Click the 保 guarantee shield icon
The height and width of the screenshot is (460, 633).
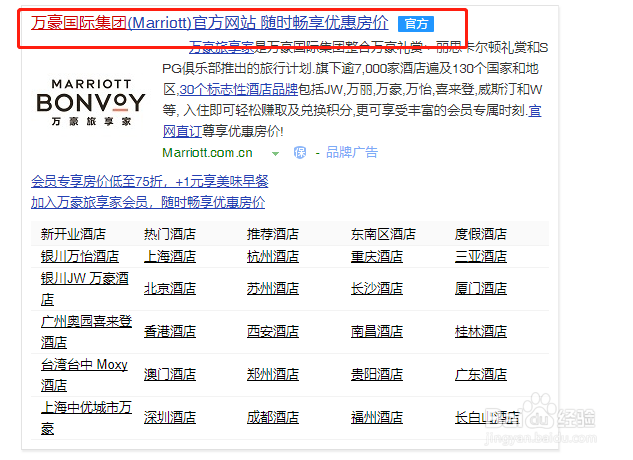300,153
